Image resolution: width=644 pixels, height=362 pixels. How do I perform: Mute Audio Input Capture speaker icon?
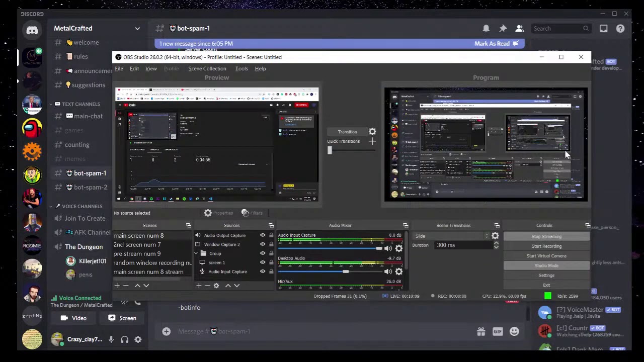[x=388, y=248]
